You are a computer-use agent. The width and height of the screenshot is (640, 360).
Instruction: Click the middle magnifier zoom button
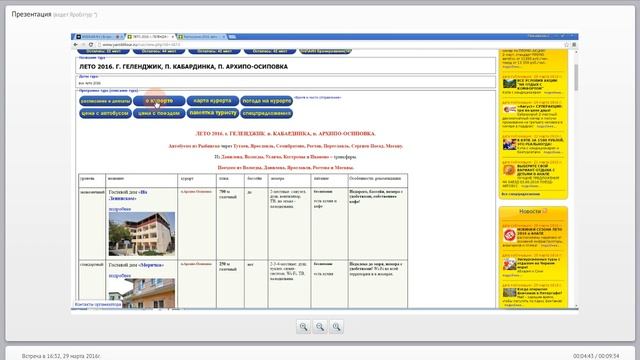[320, 327]
